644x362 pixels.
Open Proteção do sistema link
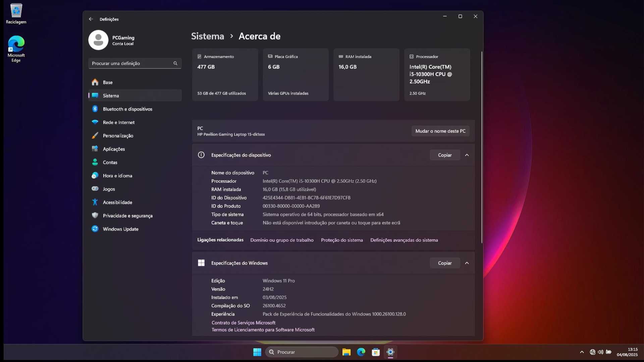point(342,240)
